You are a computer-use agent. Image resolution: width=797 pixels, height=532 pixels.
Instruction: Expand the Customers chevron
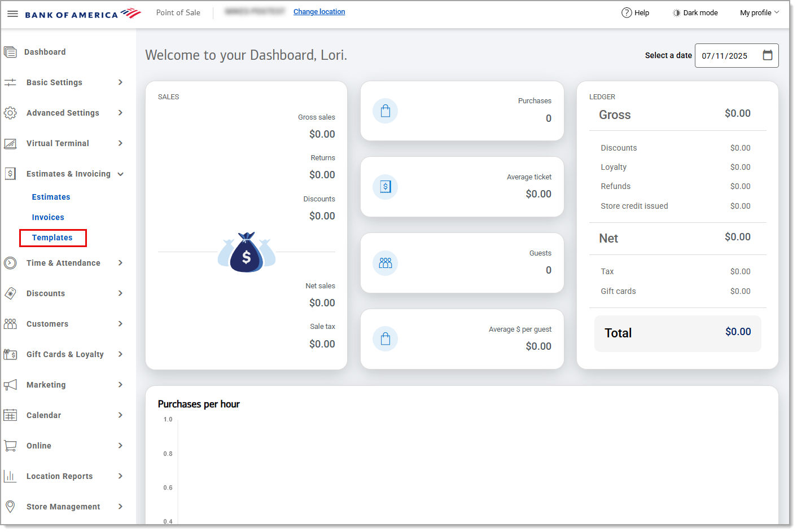click(x=120, y=324)
